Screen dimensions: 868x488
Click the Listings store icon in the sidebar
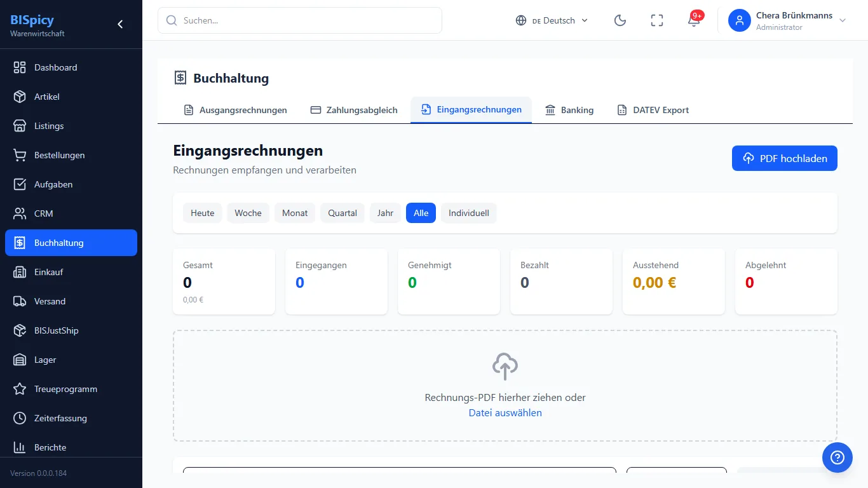[20, 126]
